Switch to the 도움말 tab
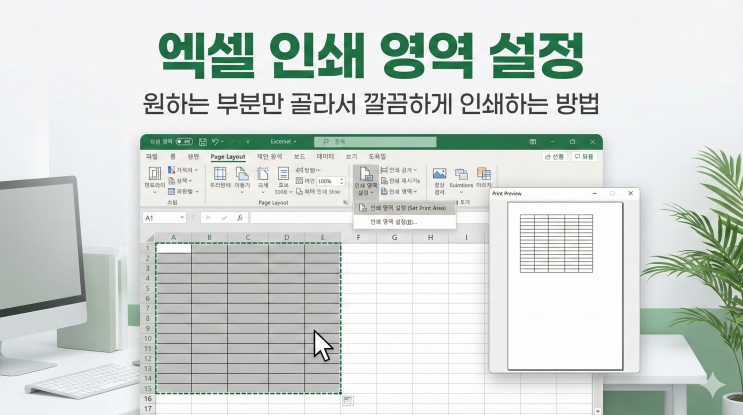The width and height of the screenshot is (743, 415). pyautogui.click(x=377, y=156)
